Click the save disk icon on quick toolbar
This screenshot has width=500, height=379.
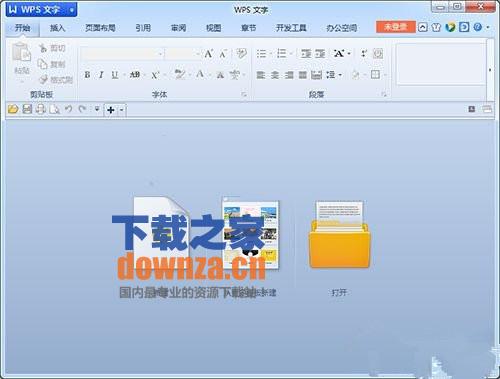[27, 109]
